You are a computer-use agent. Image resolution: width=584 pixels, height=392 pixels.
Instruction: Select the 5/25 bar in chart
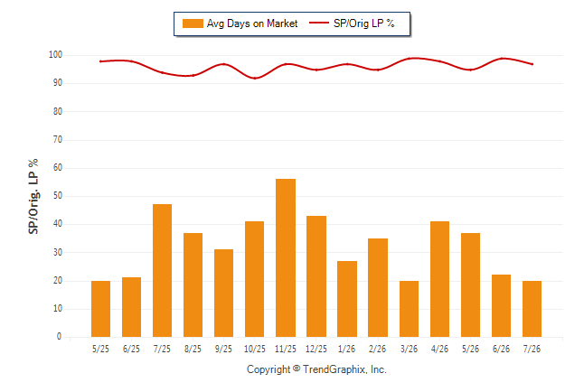coord(100,309)
